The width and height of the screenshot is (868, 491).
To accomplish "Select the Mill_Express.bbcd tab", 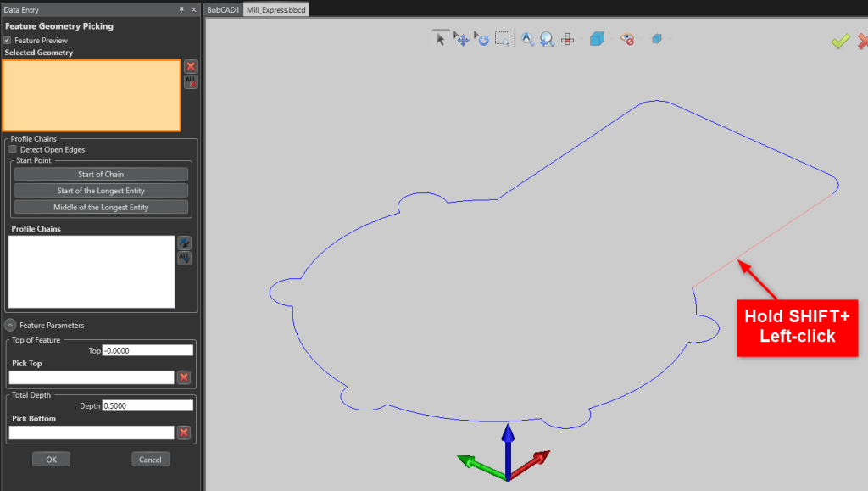I will [275, 9].
